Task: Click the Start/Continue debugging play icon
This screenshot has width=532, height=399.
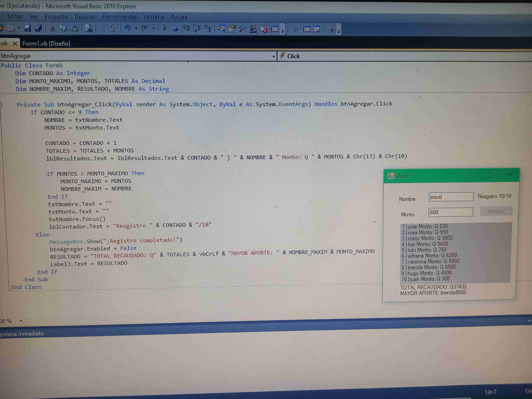Action: [x=165, y=29]
